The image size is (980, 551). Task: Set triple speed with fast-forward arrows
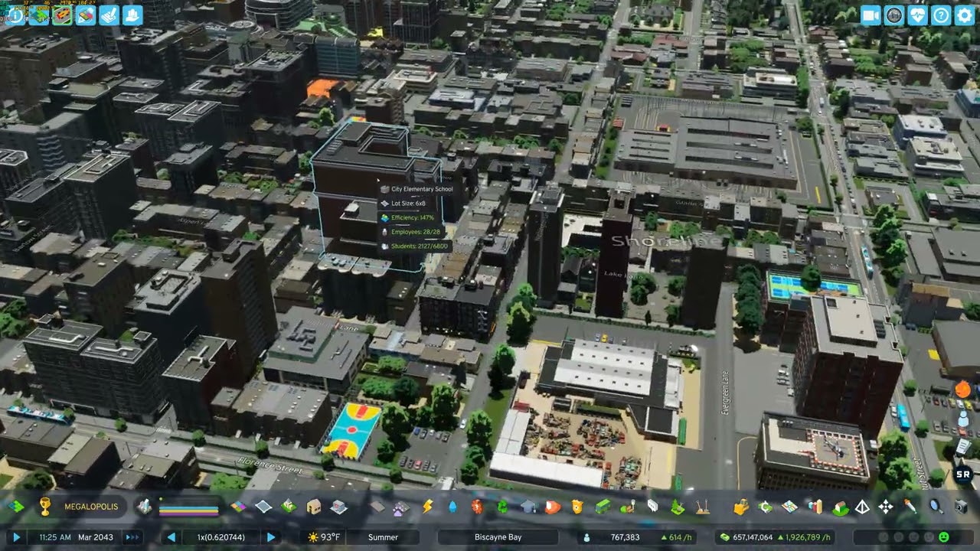[132, 537]
